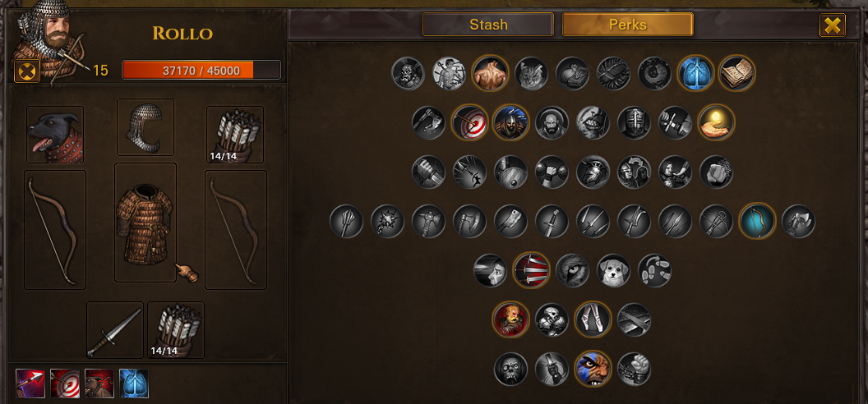Viewport: 868px width, 404px height.
Task: Select the bullseye target perk
Action: (x=469, y=122)
